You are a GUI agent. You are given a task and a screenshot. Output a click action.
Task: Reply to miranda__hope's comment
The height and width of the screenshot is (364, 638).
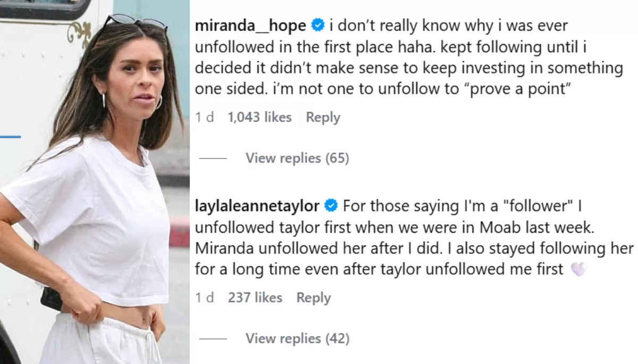323,117
